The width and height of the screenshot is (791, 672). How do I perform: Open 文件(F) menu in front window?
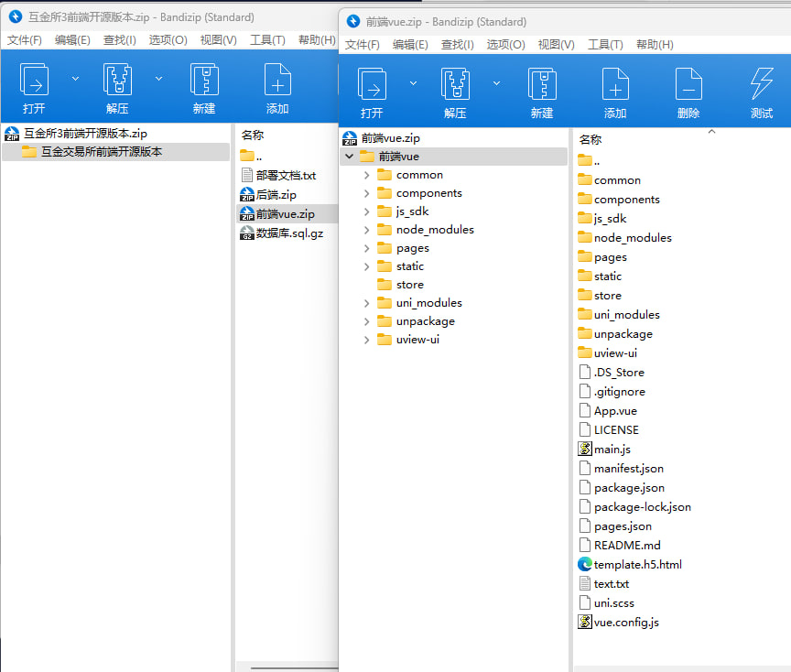tap(363, 44)
